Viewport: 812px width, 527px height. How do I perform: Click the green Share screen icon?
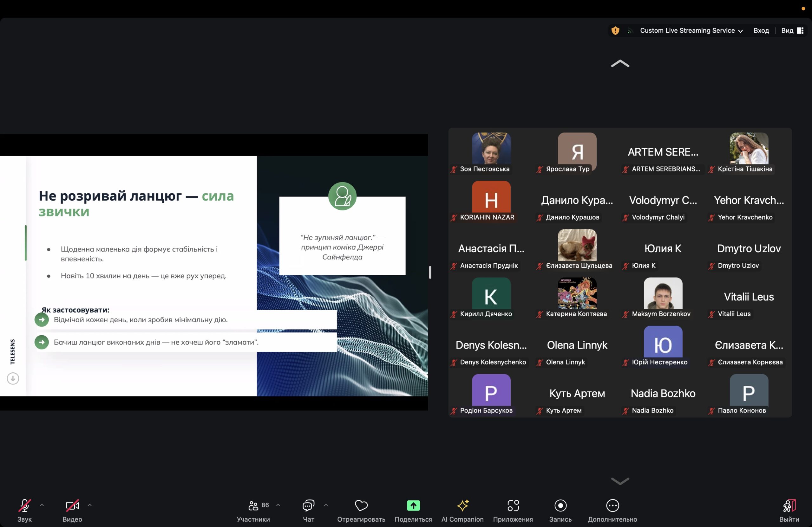tap(413, 505)
